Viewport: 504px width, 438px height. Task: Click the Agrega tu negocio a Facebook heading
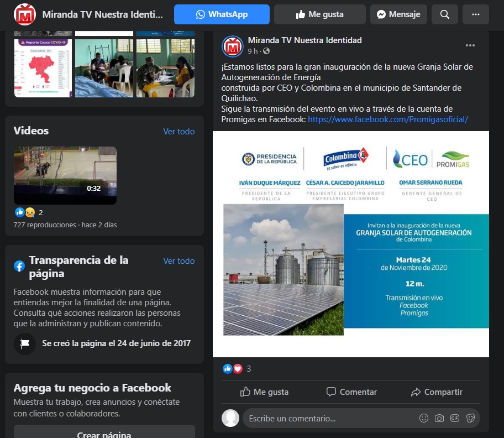click(92, 388)
